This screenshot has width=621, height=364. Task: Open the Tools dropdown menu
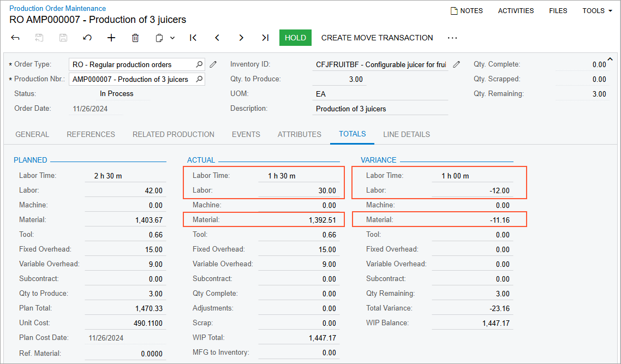597,10
